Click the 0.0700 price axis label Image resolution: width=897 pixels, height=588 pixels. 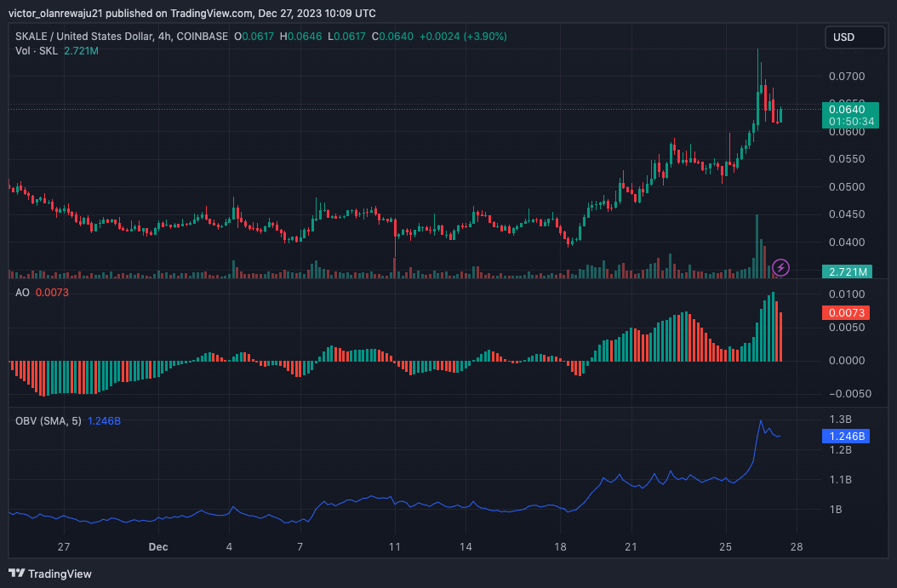coord(847,76)
